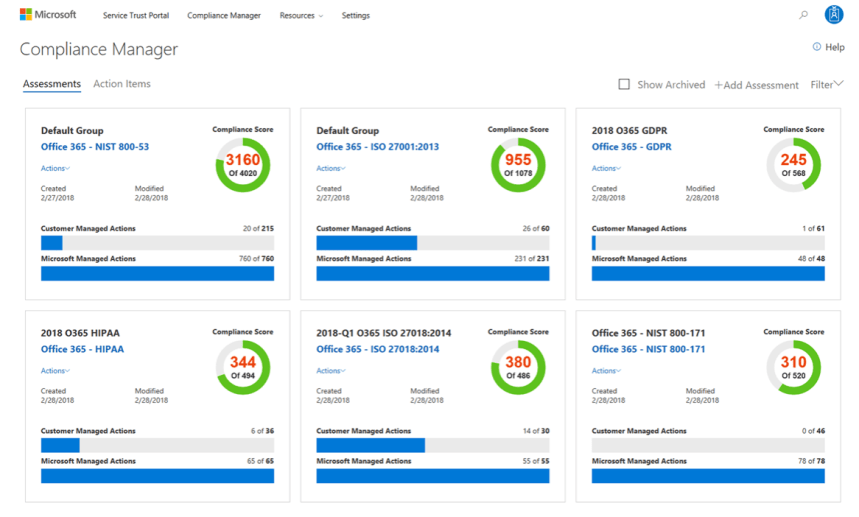Click the Help info icon
Viewport: 859px width, 517px height.
click(817, 47)
